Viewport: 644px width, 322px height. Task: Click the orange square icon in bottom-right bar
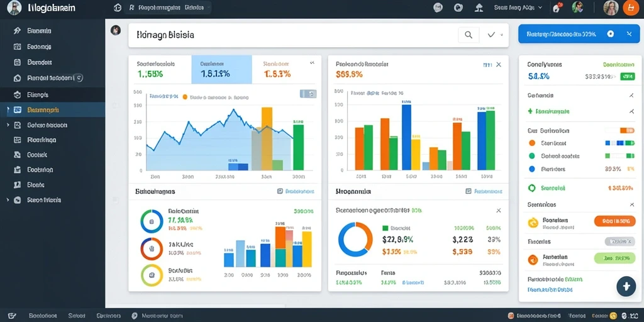coord(511,316)
